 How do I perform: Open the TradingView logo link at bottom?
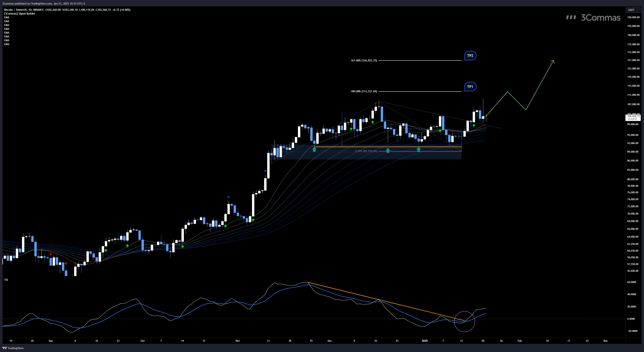click(13, 348)
